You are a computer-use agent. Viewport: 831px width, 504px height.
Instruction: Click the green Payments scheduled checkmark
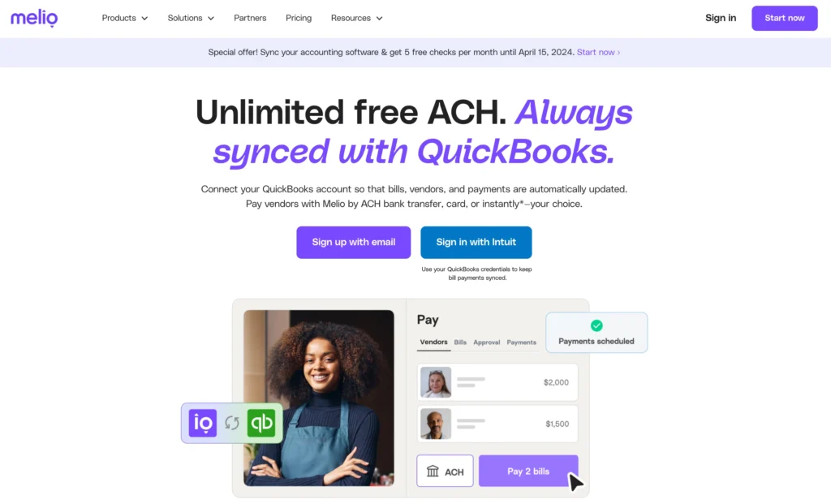click(x=596, y=325)
